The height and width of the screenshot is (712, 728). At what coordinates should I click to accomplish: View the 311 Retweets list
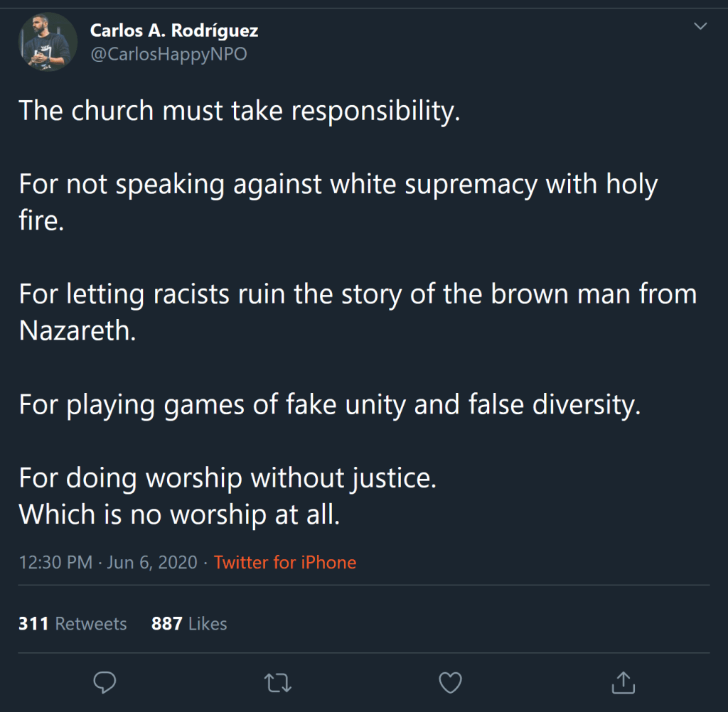pos(73,624)
